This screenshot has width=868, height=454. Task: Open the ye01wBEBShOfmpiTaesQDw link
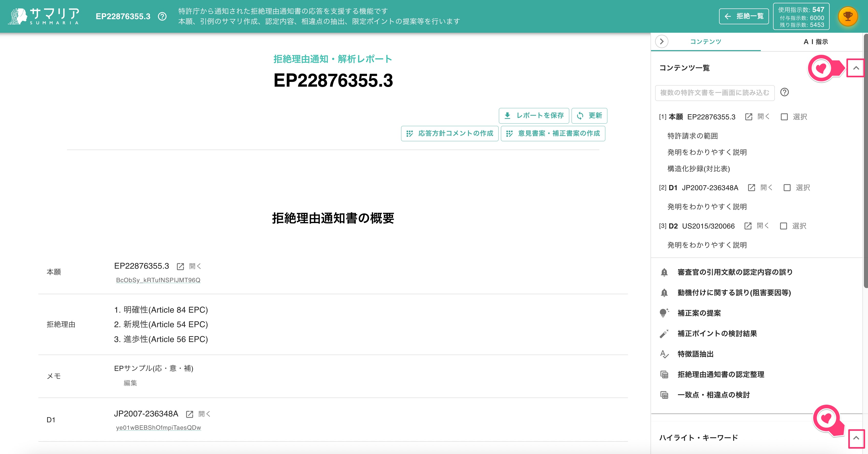[158, 428]
